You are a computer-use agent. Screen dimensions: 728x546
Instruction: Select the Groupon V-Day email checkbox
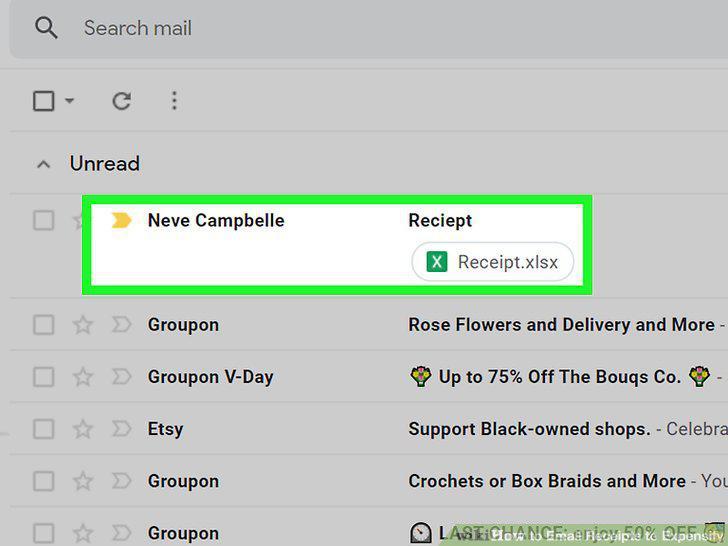[44, 377]
